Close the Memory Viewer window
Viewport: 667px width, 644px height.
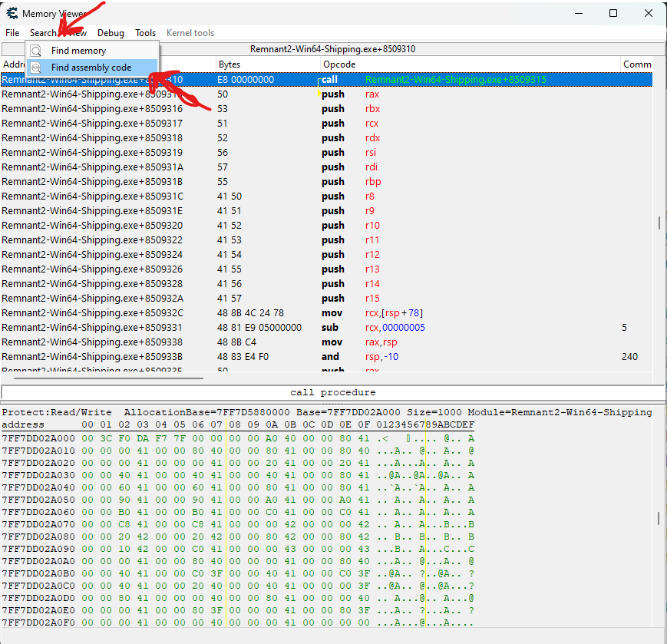tap(649, 13)
